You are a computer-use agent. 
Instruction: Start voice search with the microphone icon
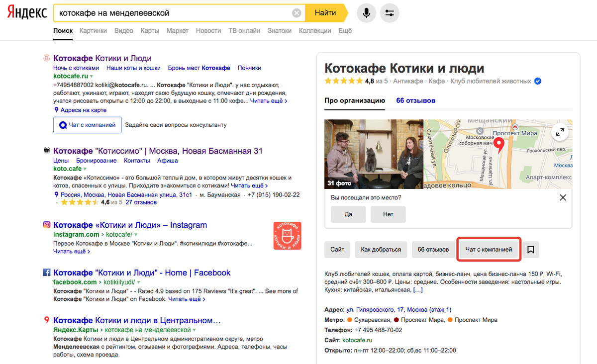(367, 13)
